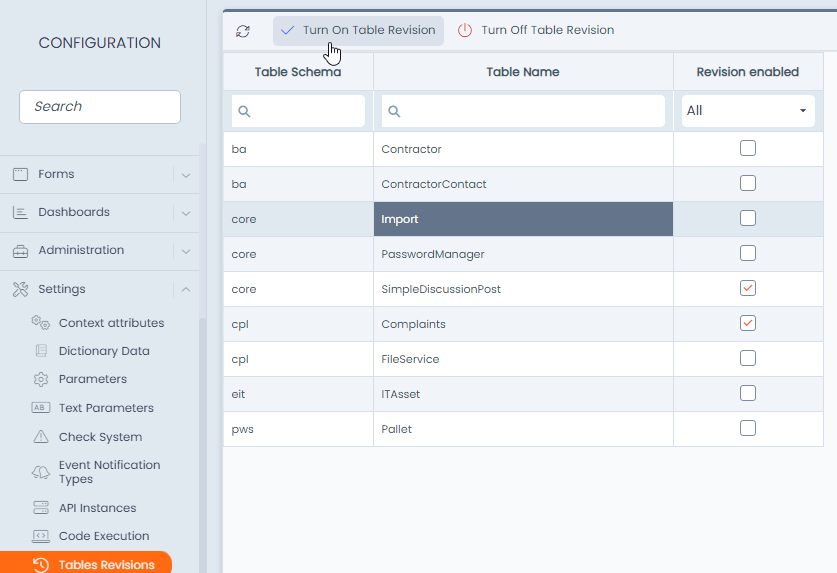Screen dimensions: 837x573
Task: Expand the Forms menu section
Action: coord(186,175)
